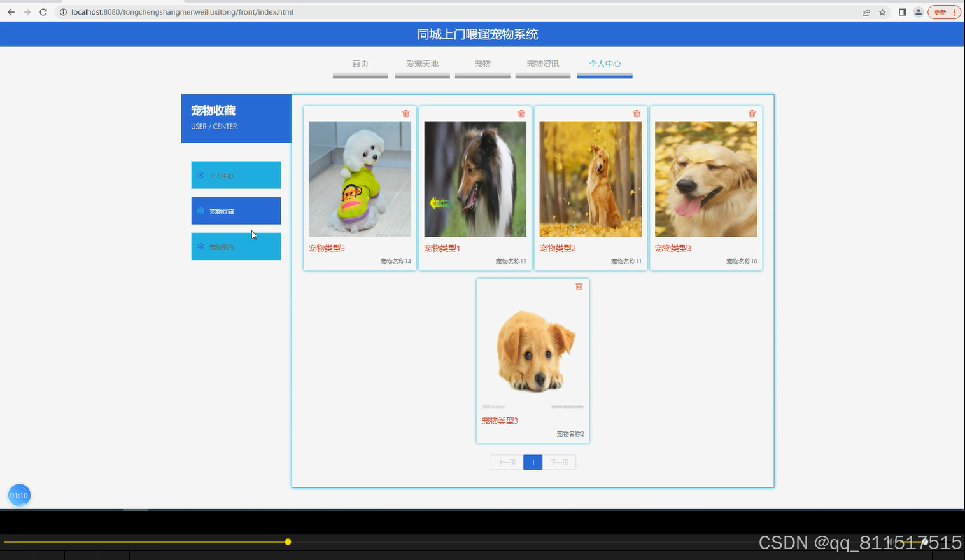Click the snowflake icon beside 宠物预约
Screen dimensions: 965x560
point(201,246)
